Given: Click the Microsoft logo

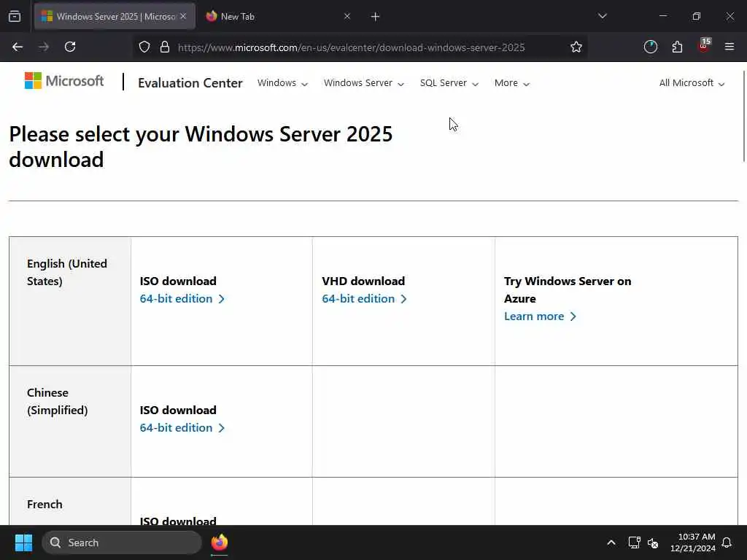Looking at the screenshot, I should (x=64, y=81).
